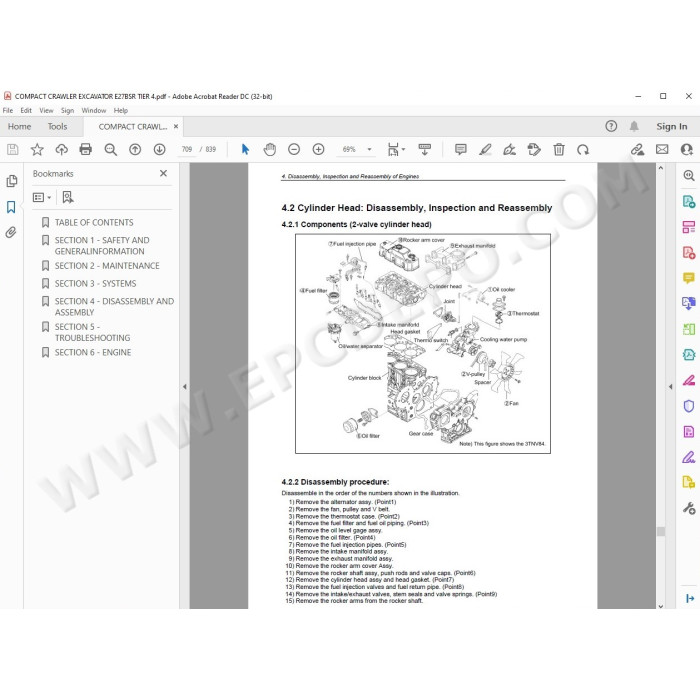This screenshot has height=700, width=700.
Task: Add document to starred favorites
Action: point(37,150)
